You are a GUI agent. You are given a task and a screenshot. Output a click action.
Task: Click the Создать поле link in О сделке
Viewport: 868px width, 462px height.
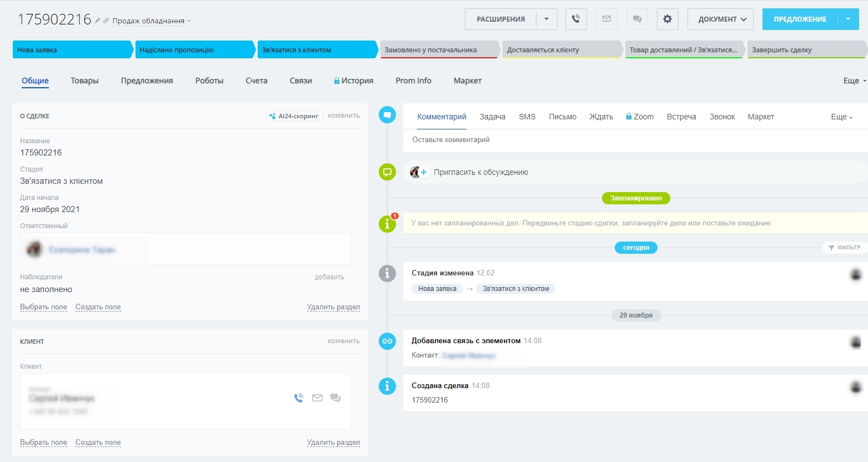(98, 307)
